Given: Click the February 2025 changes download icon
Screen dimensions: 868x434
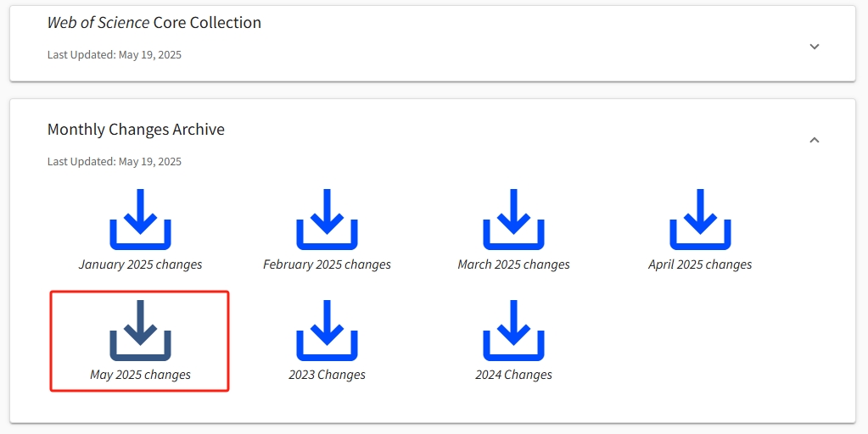Looking at the screenshot, I should point(327,219).
